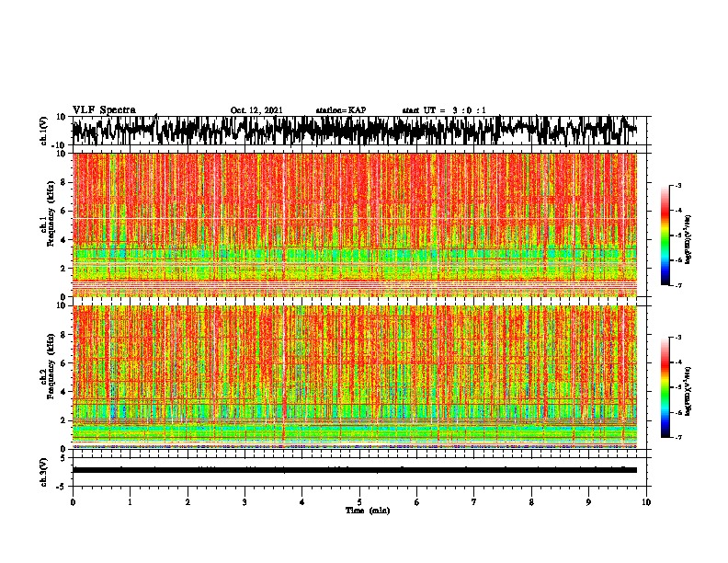Viewport: 728px width, 563px height.
Task: Click the ch.1 color scale bar
Action: [x=665, y=236]
